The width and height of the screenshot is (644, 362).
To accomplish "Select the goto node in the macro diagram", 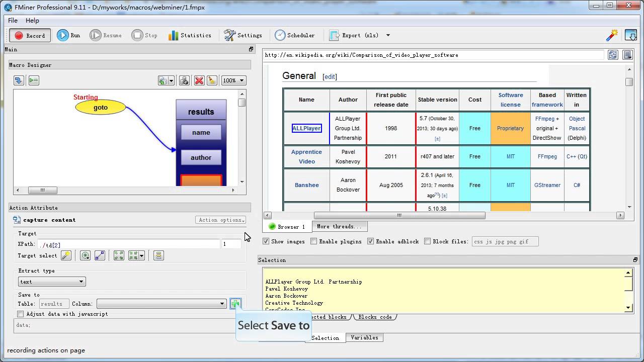I will 101,107.
